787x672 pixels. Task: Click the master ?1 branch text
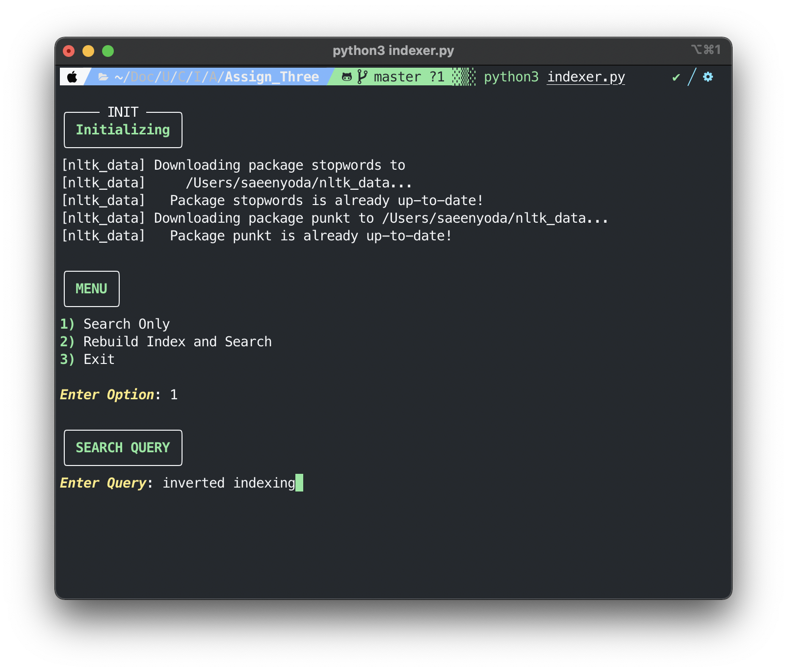pos(409,77)
